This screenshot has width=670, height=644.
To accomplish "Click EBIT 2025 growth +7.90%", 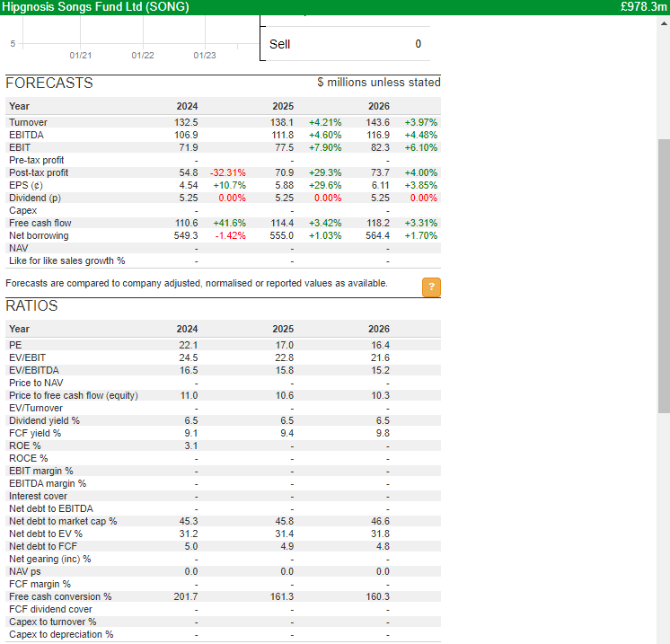I will point(325,147).
